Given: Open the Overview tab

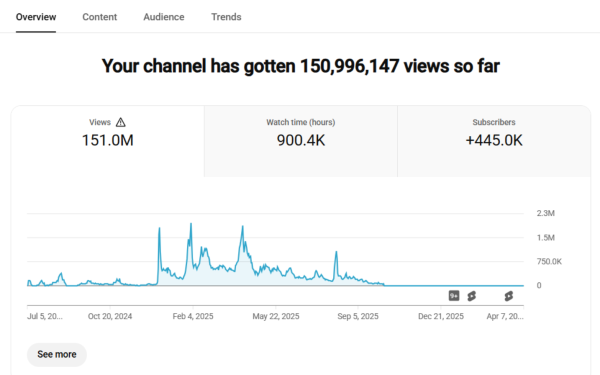Looking at the screenshot, I should (x=36, y=17).
